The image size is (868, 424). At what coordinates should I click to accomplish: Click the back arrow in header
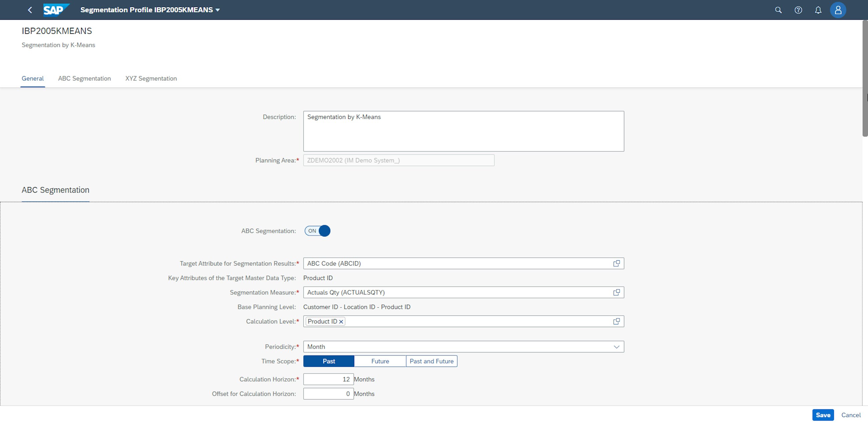point(30,10)
